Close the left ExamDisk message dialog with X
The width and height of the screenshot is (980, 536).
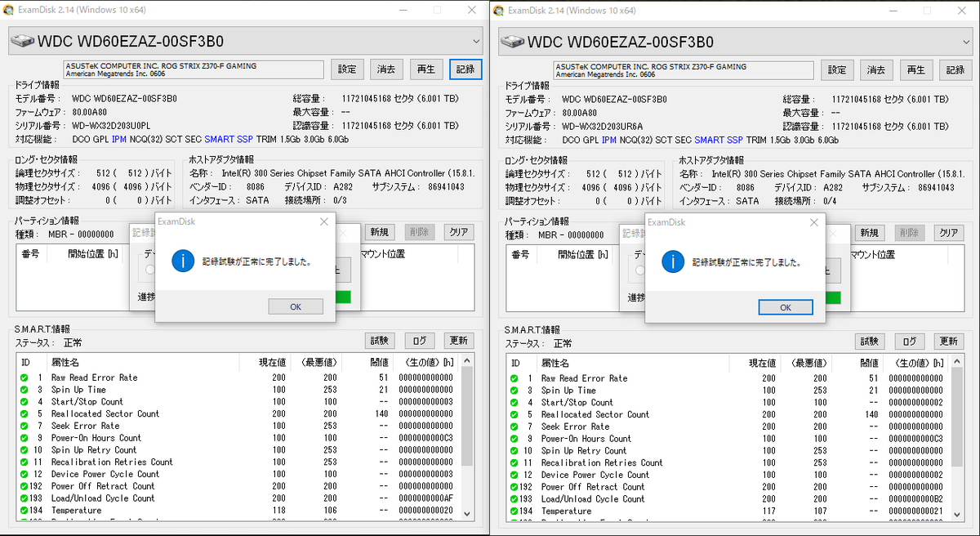point(324,221)
